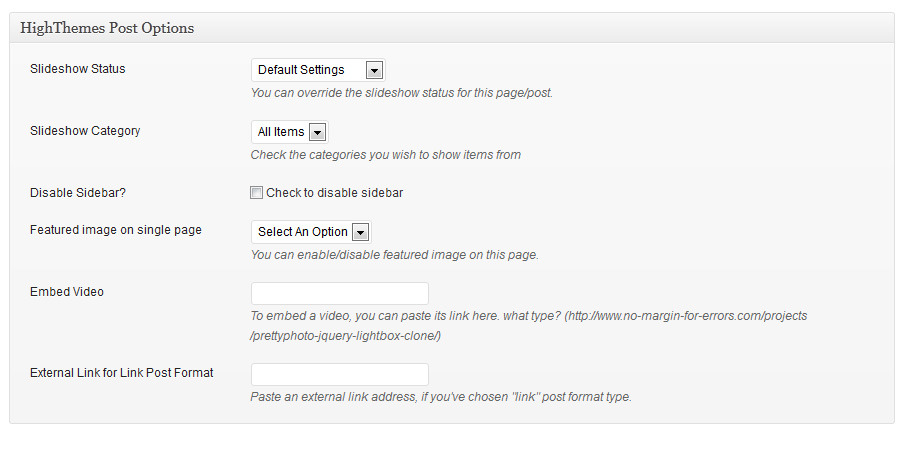Click the Featured image dropdown arrow

pos(360,232)
